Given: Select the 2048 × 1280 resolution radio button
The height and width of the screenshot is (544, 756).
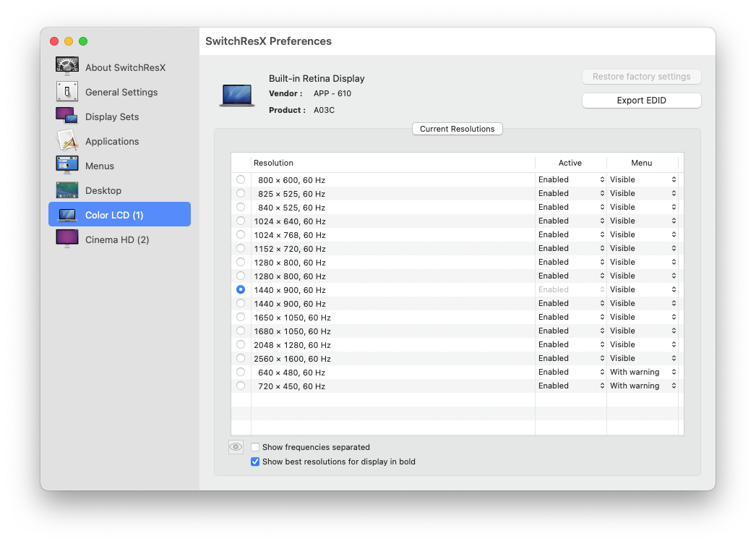Looking at the screenshot, I should (x=241, y=344).
